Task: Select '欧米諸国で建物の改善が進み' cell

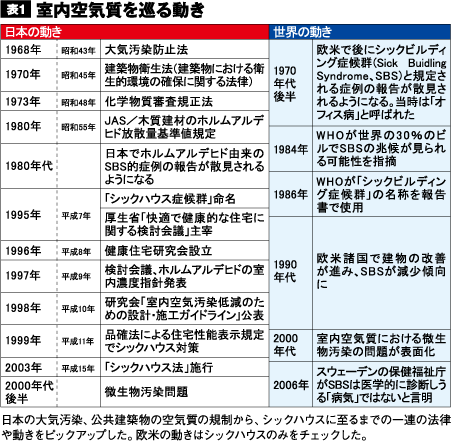Action: point(382,273)
